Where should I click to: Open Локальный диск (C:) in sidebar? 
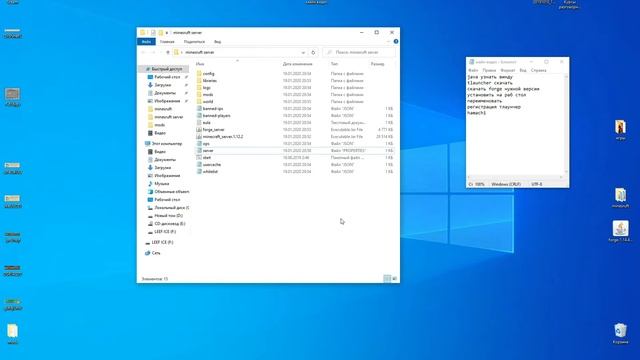[x=171, y=208]
